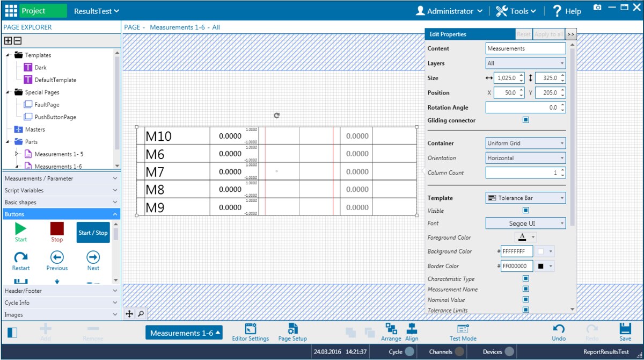Open the Administrator user menu
The width and height of the screenshot is (644, 360).
tap(450, 11)
